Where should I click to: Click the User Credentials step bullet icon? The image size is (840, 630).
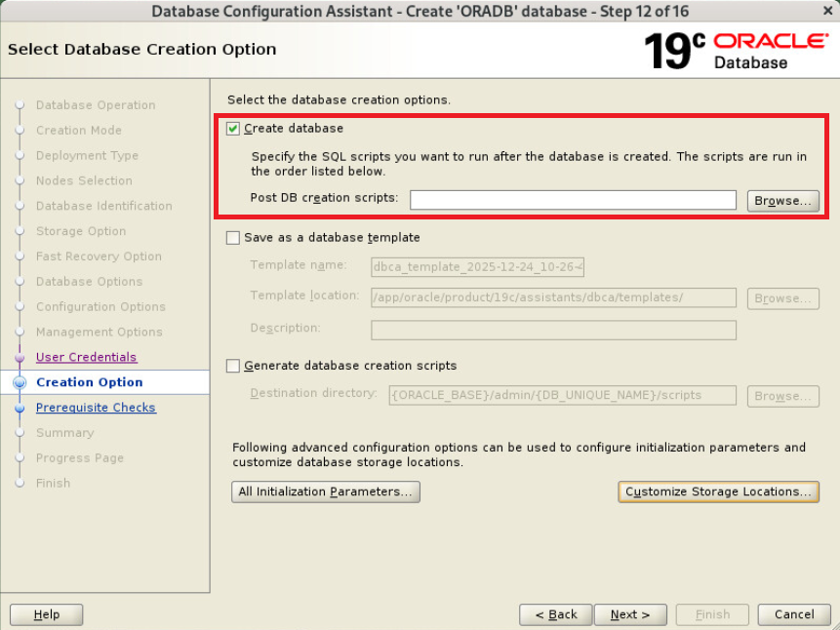pyautogui.click(x=20, y=357)
